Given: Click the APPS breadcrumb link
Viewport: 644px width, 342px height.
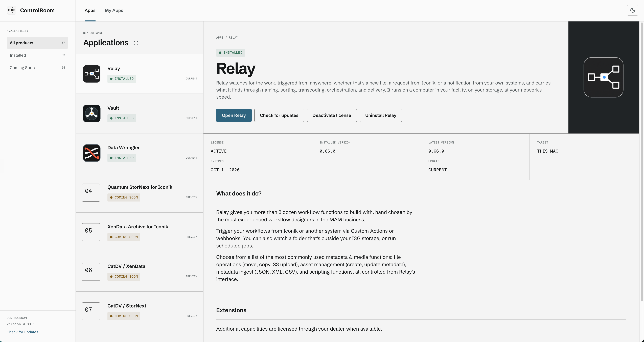Looking at the screenshot, I should (220, 38).
